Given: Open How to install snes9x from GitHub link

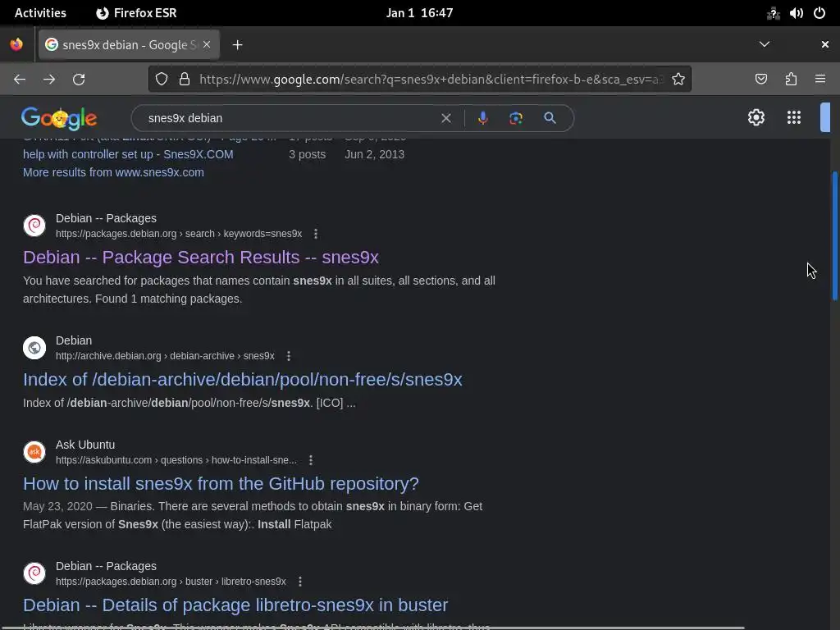Looking at the screenshot, I should 221,484.
